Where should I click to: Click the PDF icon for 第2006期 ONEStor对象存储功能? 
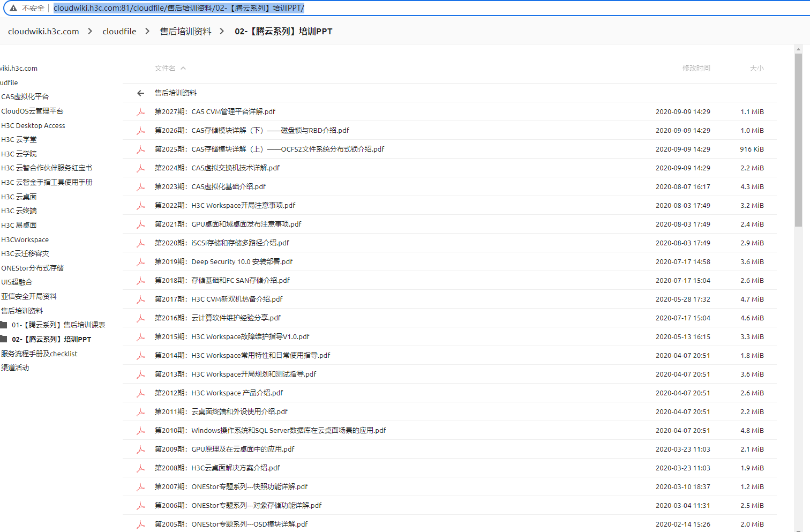pos(141,506)
